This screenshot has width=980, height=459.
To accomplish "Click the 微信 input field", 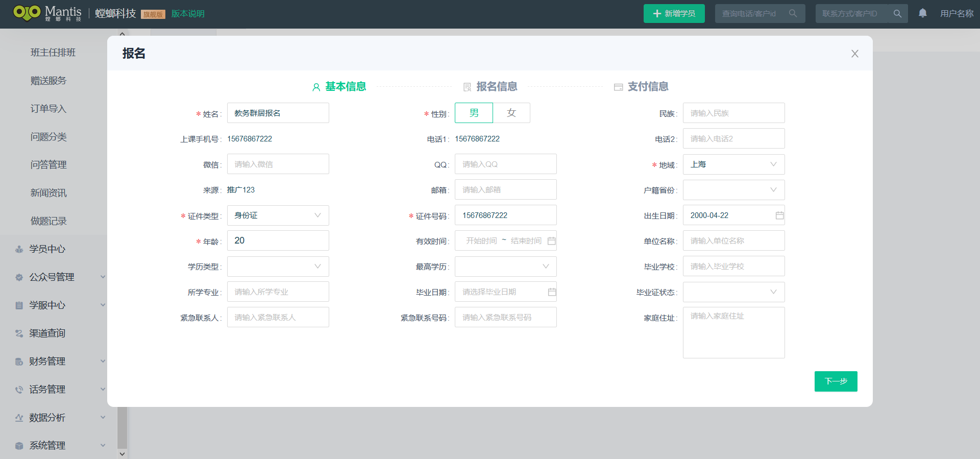I will tap(278, 164).
